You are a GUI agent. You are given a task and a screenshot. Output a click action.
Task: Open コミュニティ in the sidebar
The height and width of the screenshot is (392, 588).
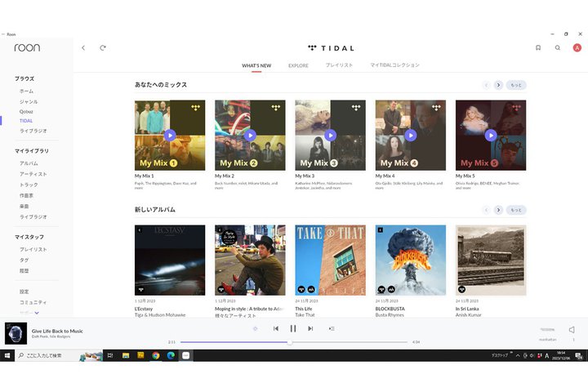(33, 302)
